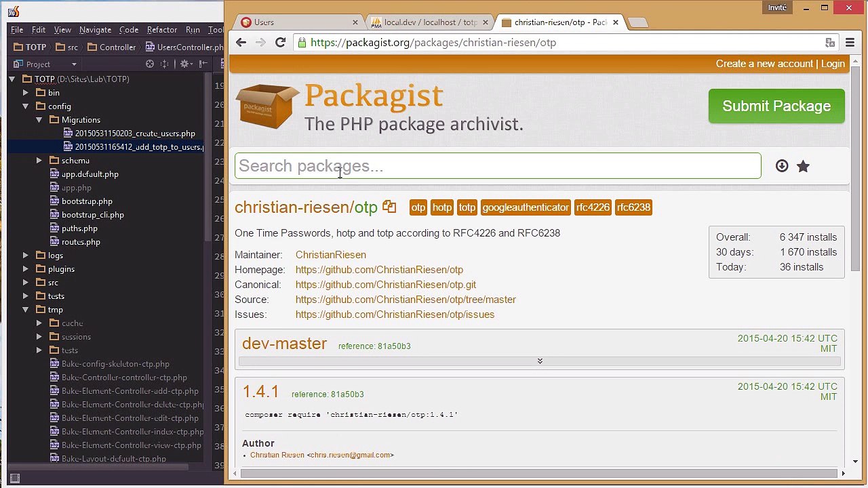Expand the bin folder
The width and height of the screenshot is (868, 488).
click(x=26, y=93)
